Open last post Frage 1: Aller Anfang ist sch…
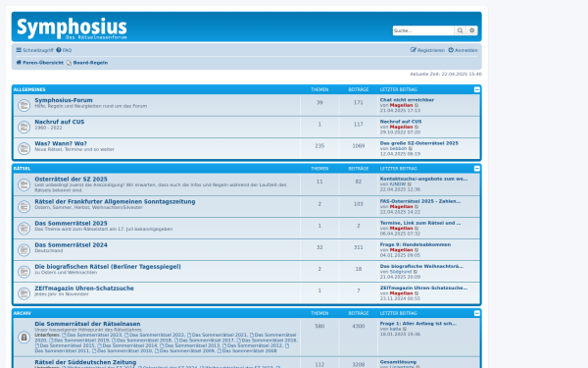The image size is (588, 368). [418, 323]
